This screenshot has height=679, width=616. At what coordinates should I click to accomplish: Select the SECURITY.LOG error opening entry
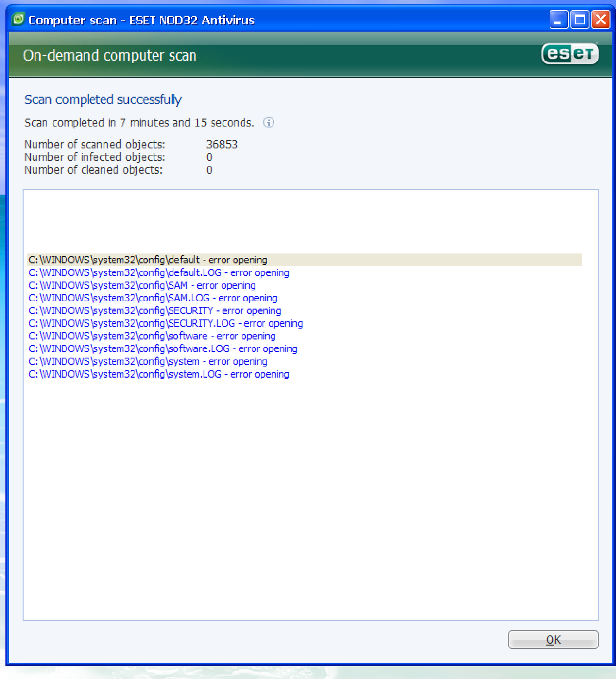click(x=165, y=324)
